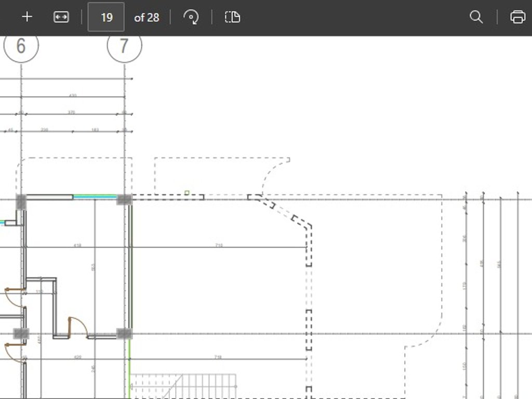532x399 pixels.
Task: Click the column at axis 6 top
Action: pos(21,201)
